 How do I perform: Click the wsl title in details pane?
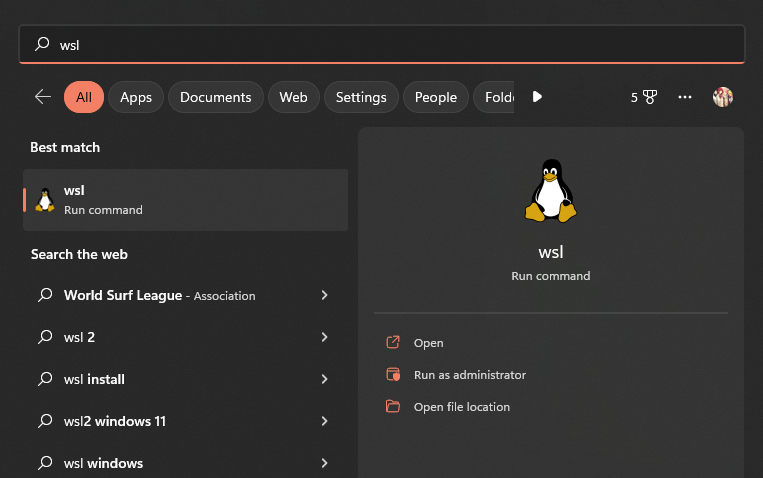551,252
